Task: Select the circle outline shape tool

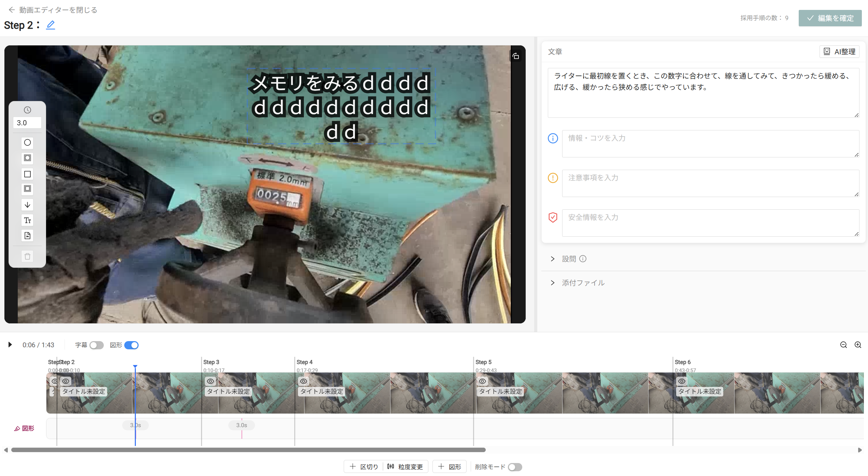Action: [x=27, y=142]
